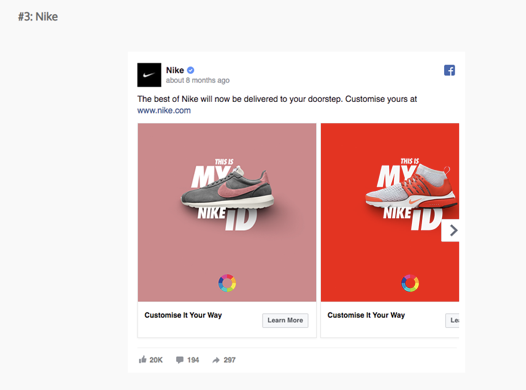Advance carousel with the right chevron arrow
This screenshot has width=526, height=390.
pyautogui.click(x=450, y=230)
